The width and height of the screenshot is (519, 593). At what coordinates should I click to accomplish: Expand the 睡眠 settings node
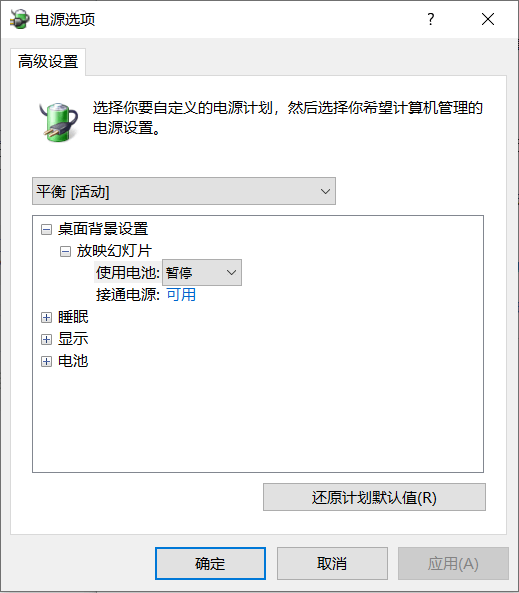click(x=46, y=317)
